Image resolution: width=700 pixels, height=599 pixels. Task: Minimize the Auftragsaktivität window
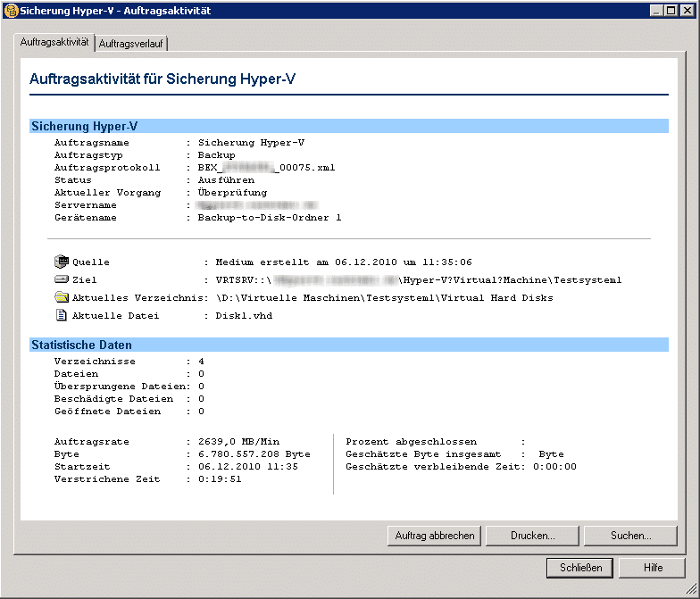[655, 11]
